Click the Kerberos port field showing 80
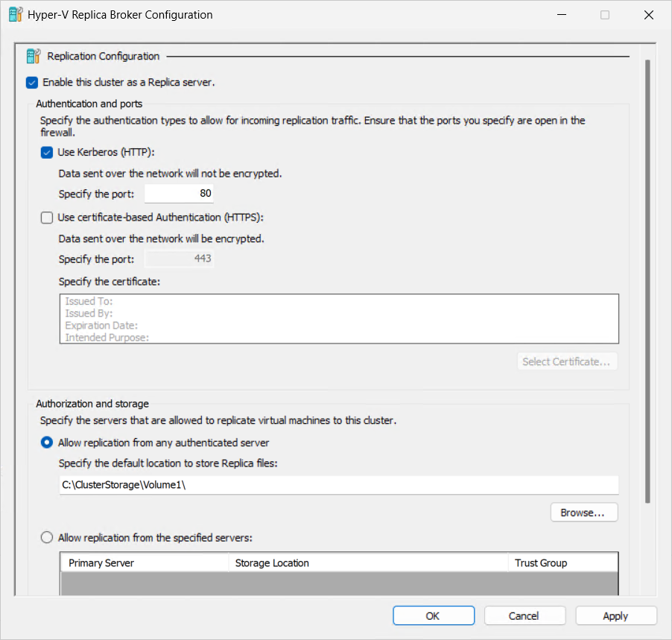Screen dimensions: 672x640 (x=179, y=194)
